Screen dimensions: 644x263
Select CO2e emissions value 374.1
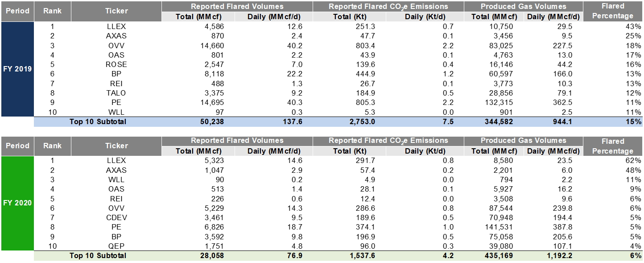point(365,227)
